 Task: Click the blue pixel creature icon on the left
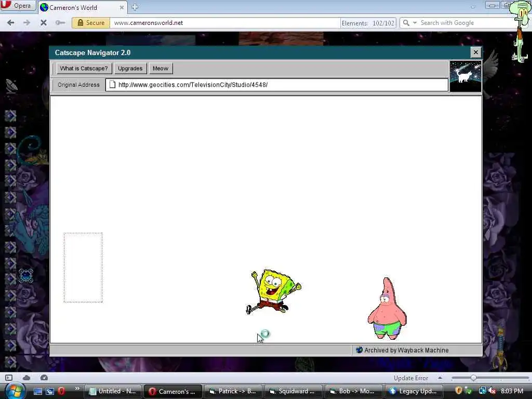click(x=26, y=276)
